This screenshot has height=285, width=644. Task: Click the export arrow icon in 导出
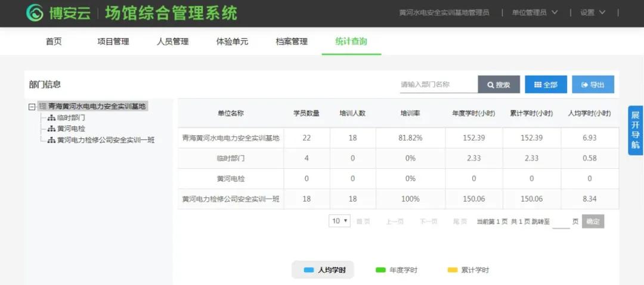click(x=585, y=85)
